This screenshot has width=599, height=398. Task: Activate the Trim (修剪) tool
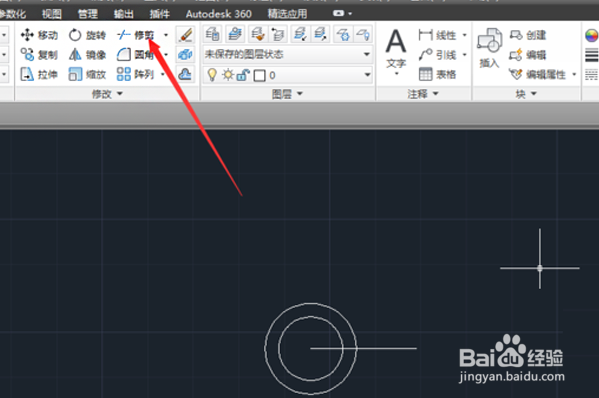pyautogui.click(x=136, y=35)
